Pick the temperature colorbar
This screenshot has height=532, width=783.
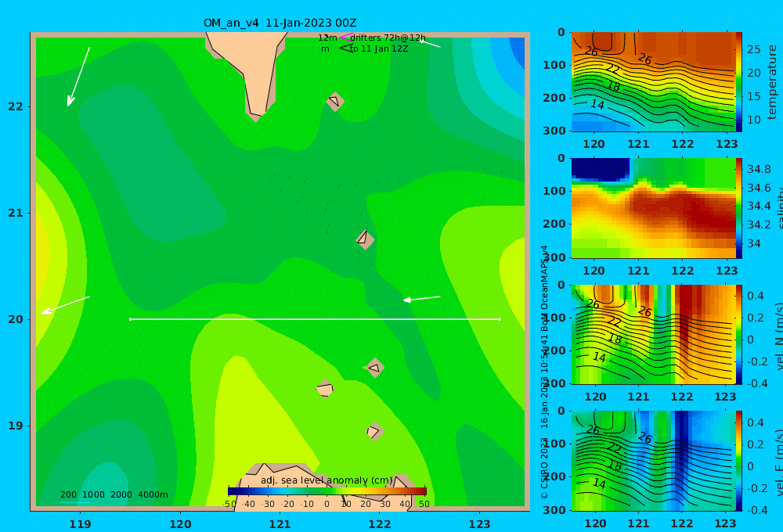(738, 81)
